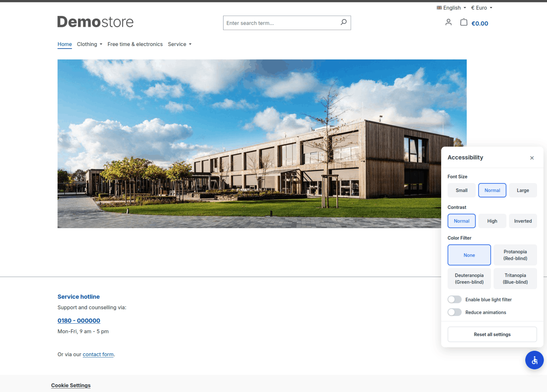This screenshot has height=392, width=547.
Task: Open Cookie Settings link
Action: point(71,385)
